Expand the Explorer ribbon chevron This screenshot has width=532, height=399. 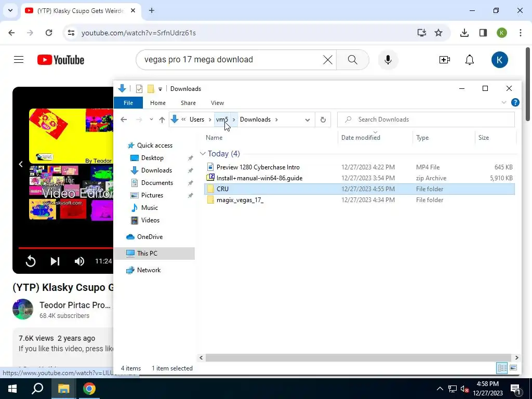pyautogui.click(x=504, y=102)
